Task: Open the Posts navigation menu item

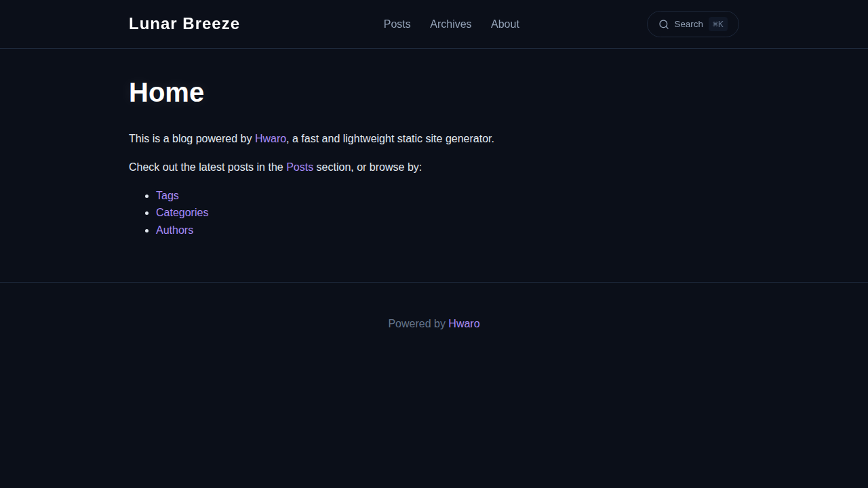Action: point(397,24)
